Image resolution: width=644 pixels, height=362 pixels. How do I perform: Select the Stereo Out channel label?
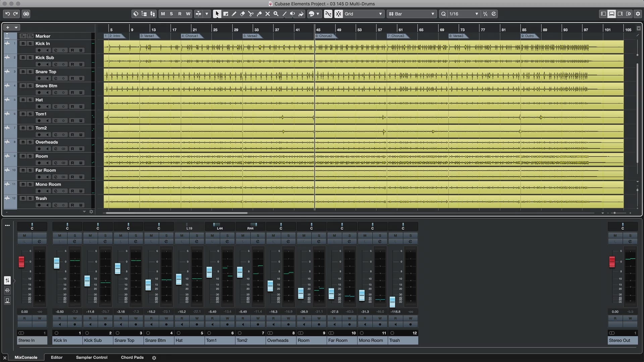pyautogui.click(x=623, y=340)
